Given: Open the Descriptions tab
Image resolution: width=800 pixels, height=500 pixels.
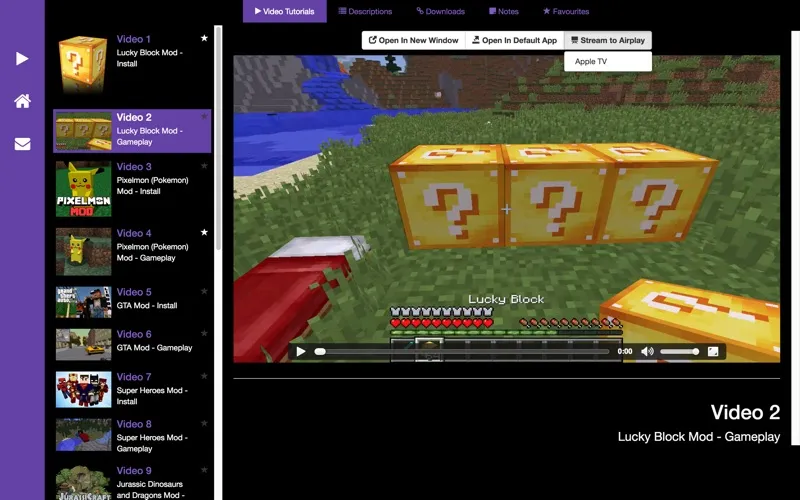Looking at the screenshot, I should click(365, 11).
